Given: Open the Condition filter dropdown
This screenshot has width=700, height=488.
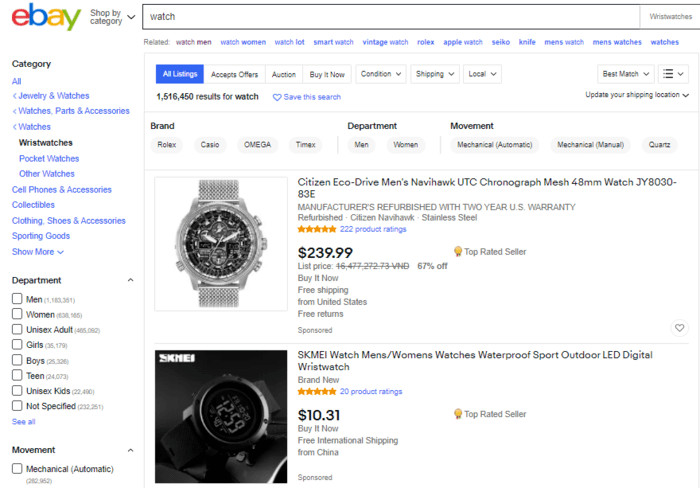Looking at the screenshot, I should (x=381, y=74).
